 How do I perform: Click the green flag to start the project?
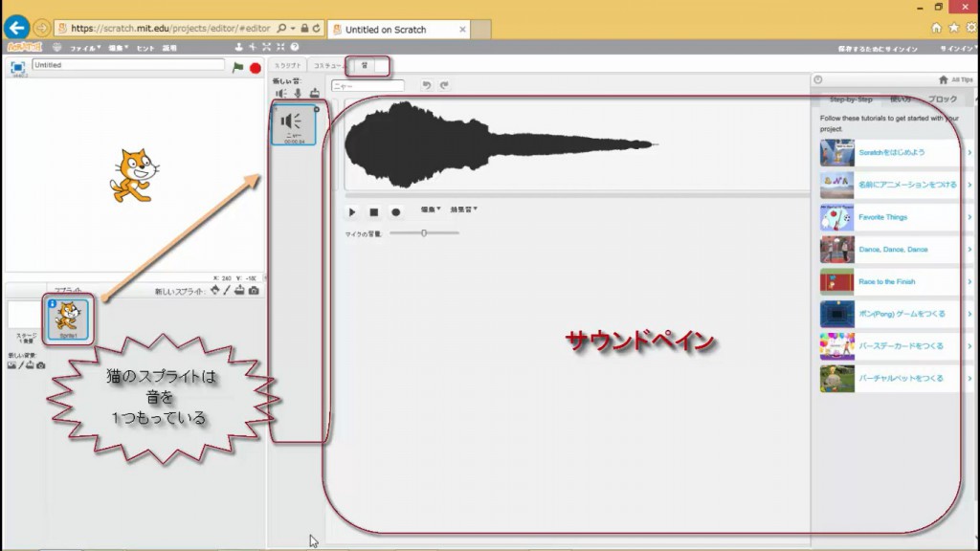tap(237, 68)
